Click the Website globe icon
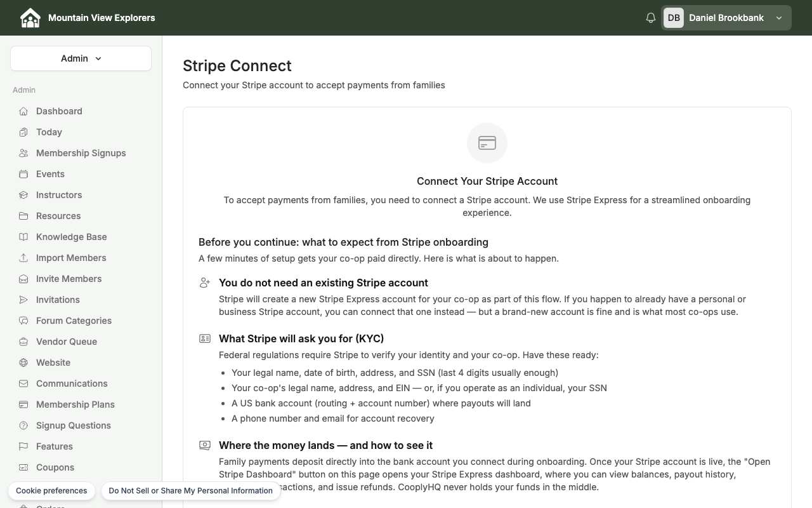This screenshot has height=508, width=812. pos(23,363)
